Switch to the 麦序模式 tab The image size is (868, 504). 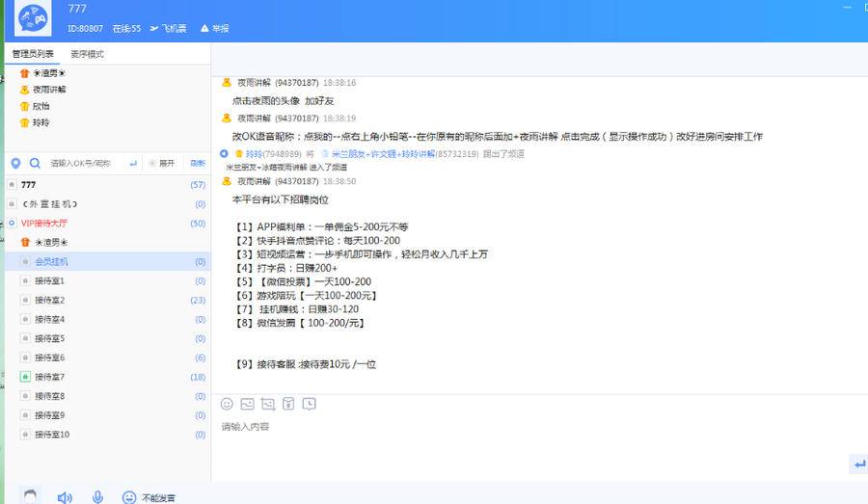point(87,54)
